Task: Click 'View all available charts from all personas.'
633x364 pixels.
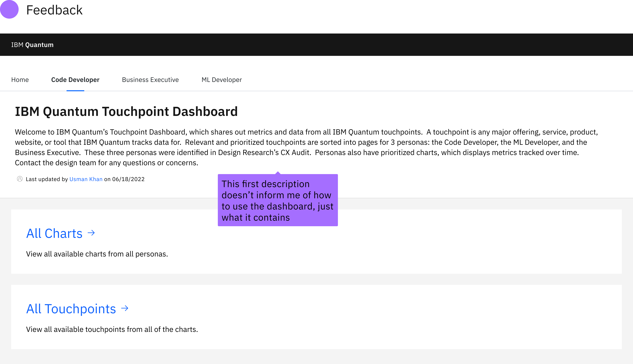Action: [97, 254]
